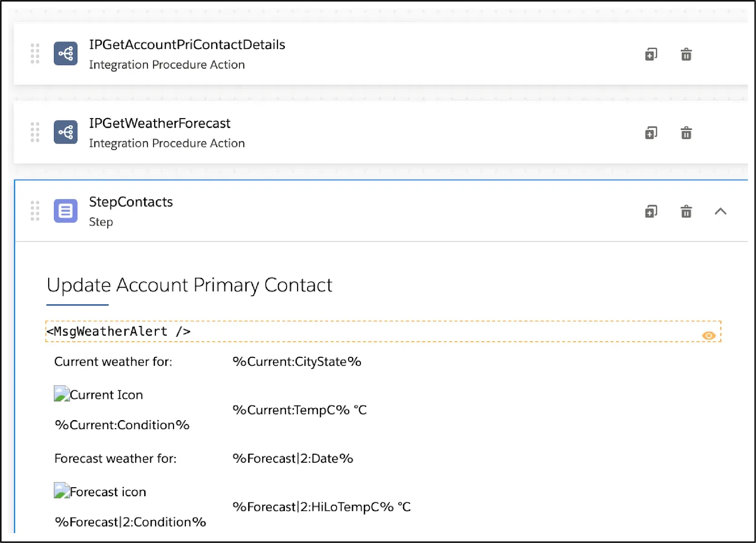Click the %Current:CityState% merge field
The height and width of the screenshot is (543, 756).
click(297, 362)
